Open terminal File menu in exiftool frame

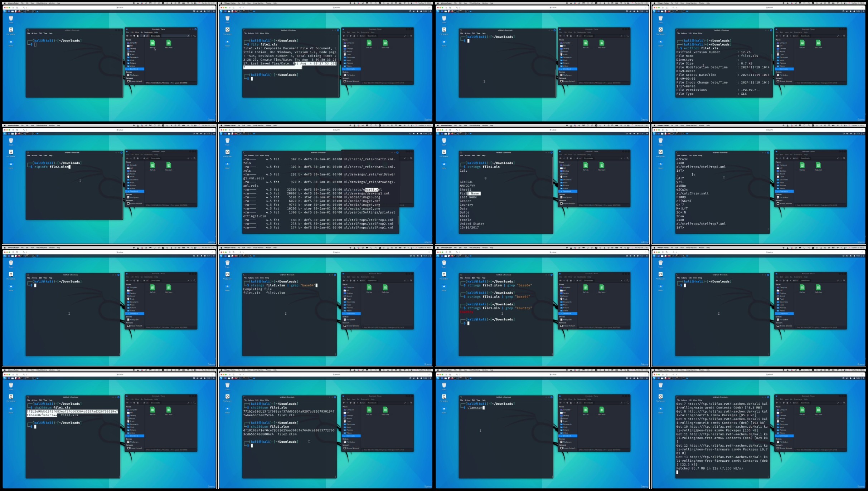[678, 33]
